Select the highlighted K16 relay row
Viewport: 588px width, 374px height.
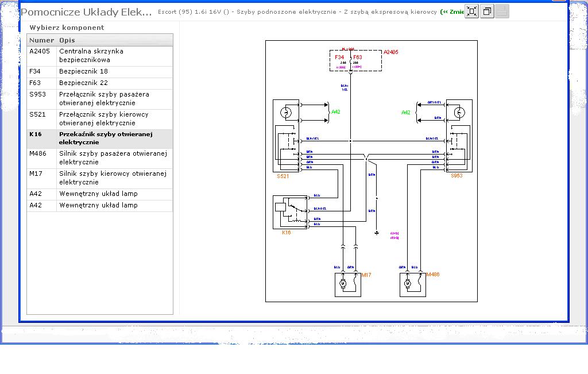pos(99,138)
